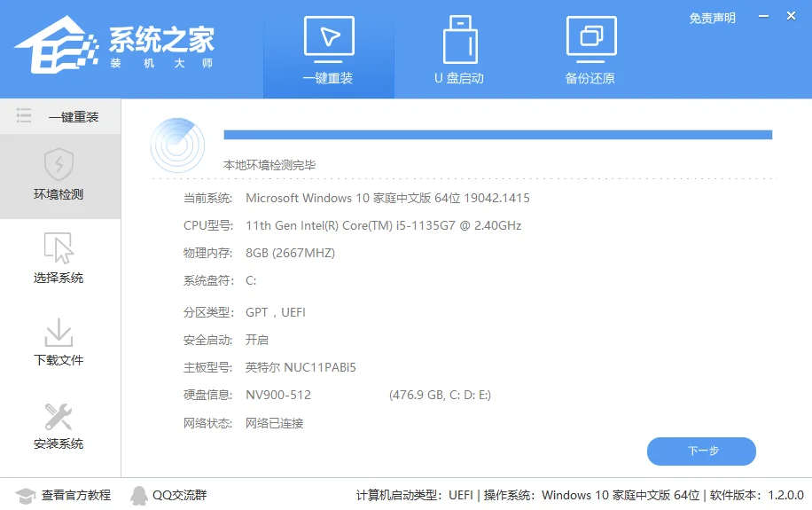Viewport: 812px width, 510px height.
Task: Switch to U盘启动 tab
Action: point(459,50)
